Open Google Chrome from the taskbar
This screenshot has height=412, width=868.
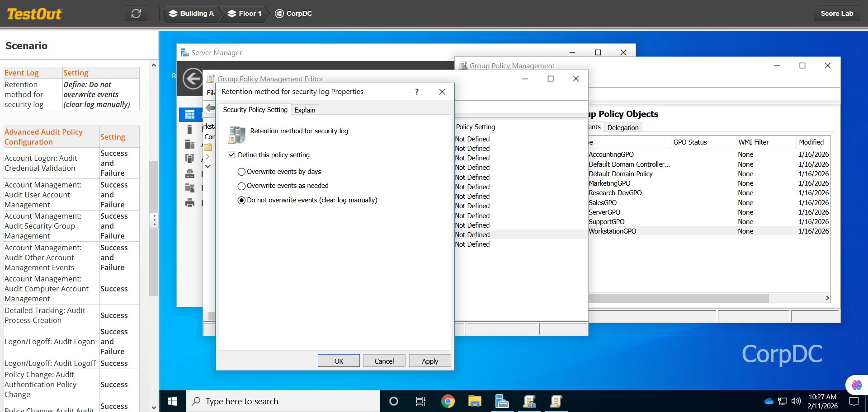pos(448,401)
